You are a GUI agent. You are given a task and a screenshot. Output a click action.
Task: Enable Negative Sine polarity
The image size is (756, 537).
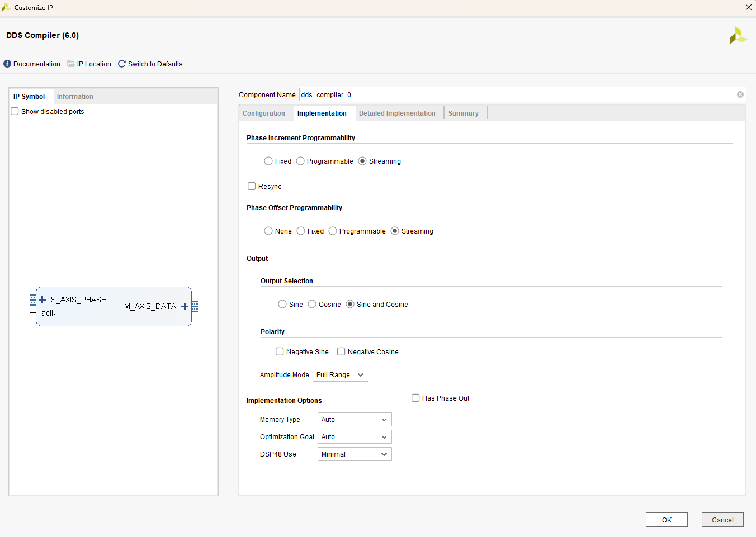tap(280, 351)
